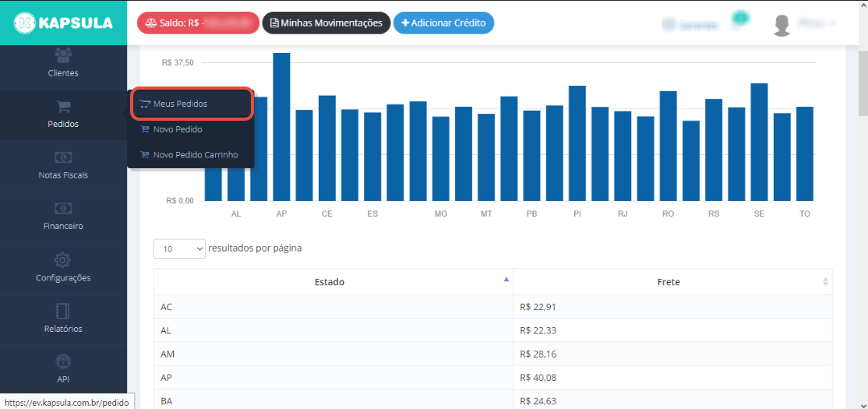Click the BA cell in the table
This screenshot has height=409, width=868.
coord(333,400)
